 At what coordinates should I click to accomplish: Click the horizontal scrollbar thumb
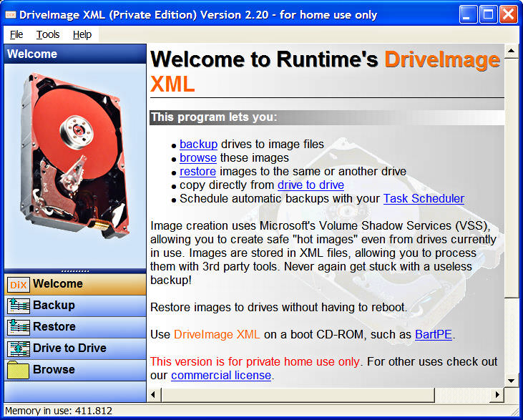(x=298, y=395)
